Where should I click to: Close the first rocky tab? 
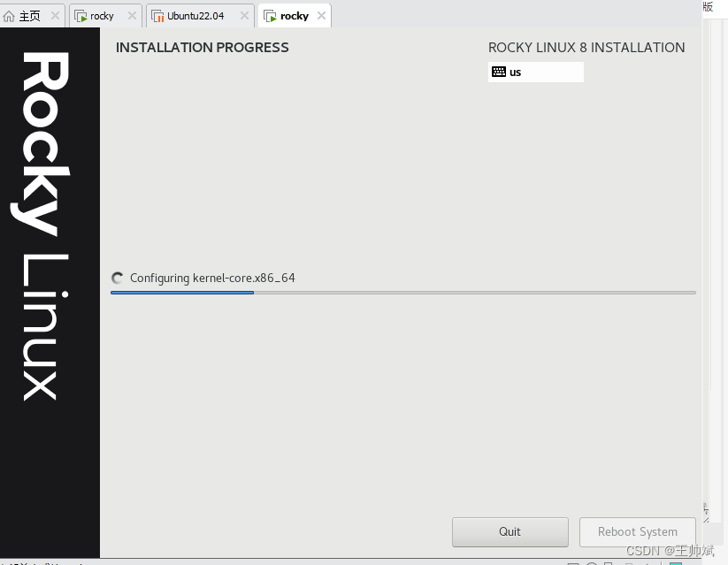pos(132,16)
